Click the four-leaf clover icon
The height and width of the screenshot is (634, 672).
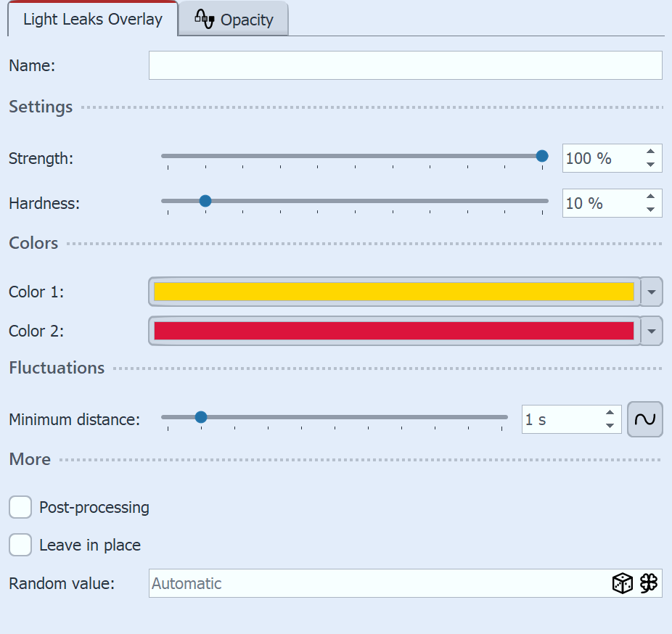tap(650, 583)
